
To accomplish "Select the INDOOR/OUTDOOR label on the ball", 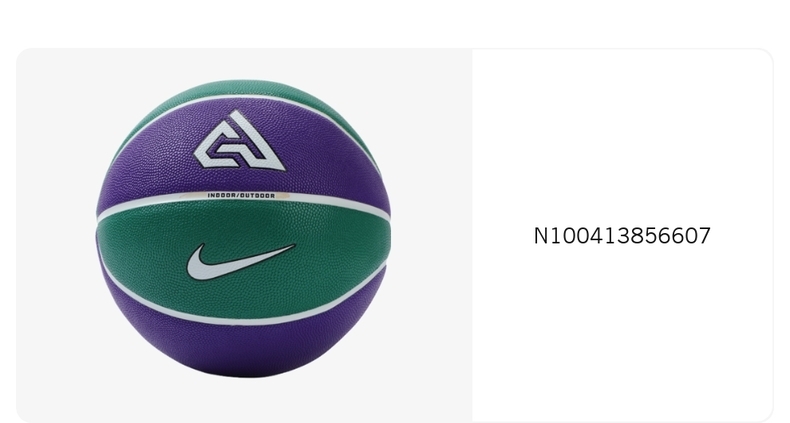I will coord(241,195).
